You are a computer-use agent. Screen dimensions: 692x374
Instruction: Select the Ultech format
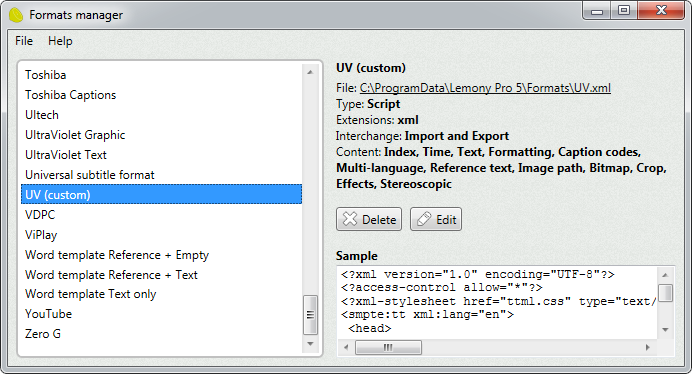[162, 114]
